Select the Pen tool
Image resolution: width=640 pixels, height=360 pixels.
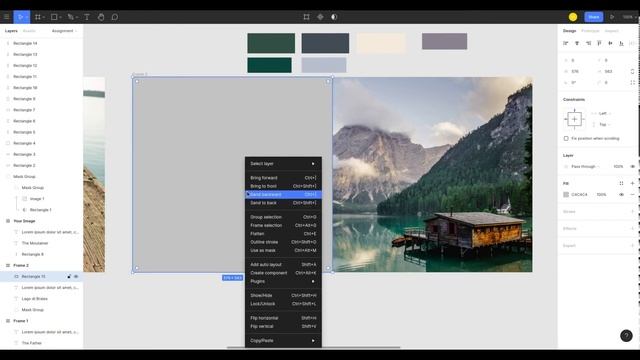pyautogui.click(x=71, y=17)
